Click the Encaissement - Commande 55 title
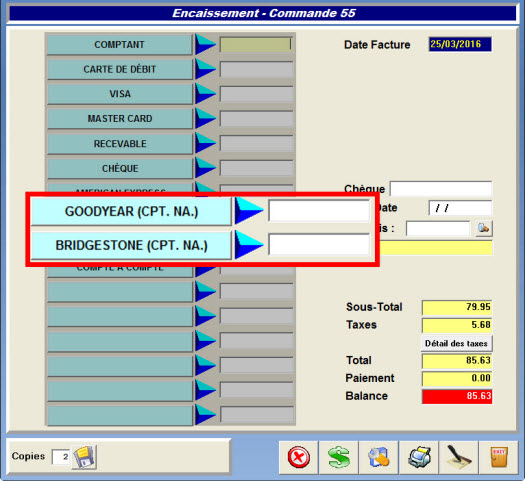This screenshot has height=481, width=525. click(x=264, y=13)
